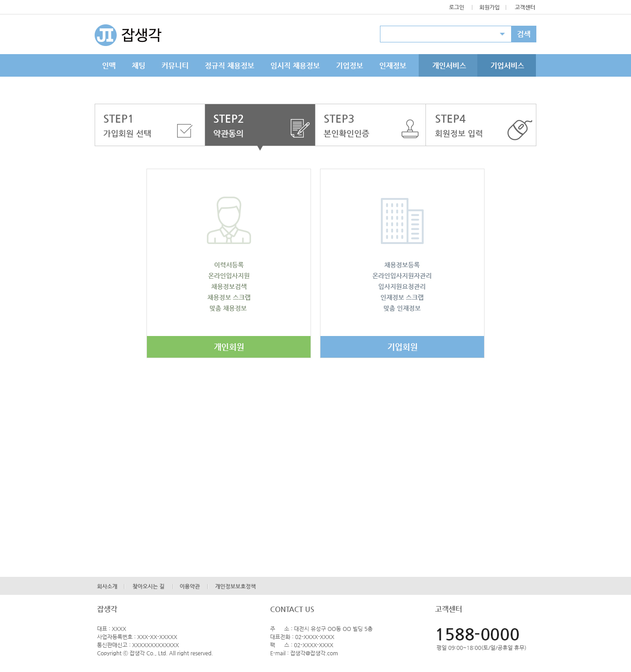Viewport: 631px width, 672px height.
Task: Open the 찾아오시는 길 footer link
Action: point(148,586)
